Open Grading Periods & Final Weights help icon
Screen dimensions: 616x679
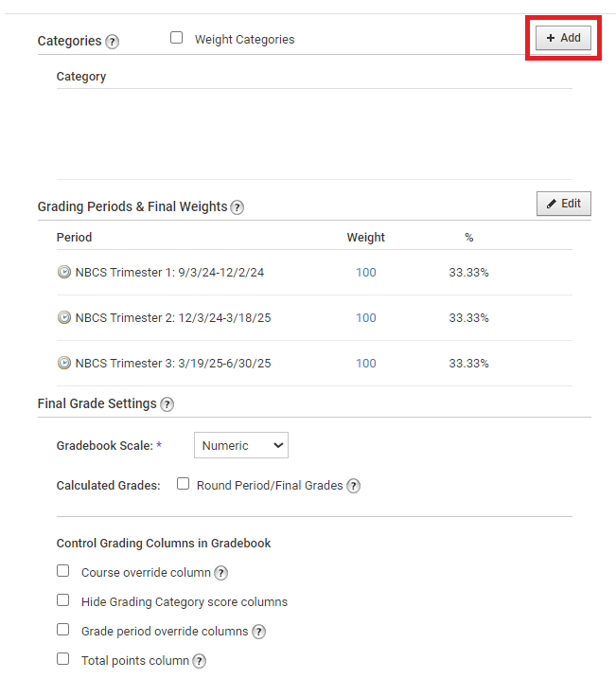tap(238, 207)
